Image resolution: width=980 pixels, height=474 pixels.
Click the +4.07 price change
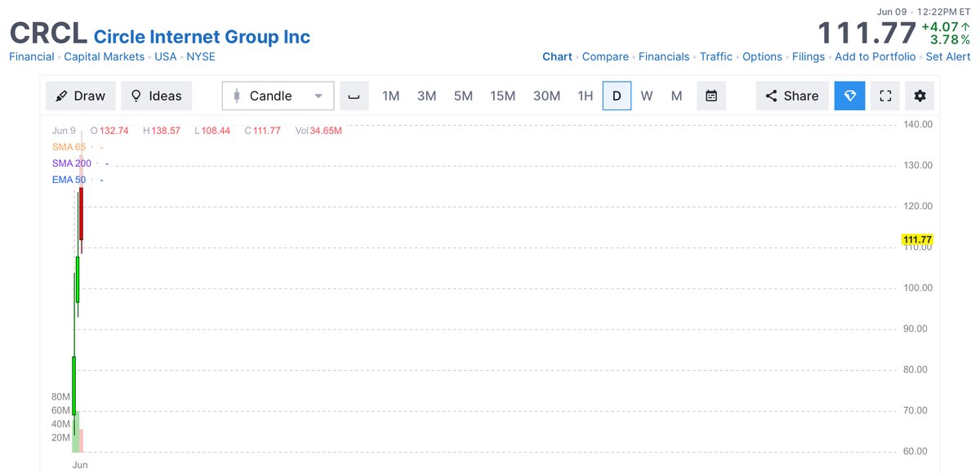tap(947, 26)
